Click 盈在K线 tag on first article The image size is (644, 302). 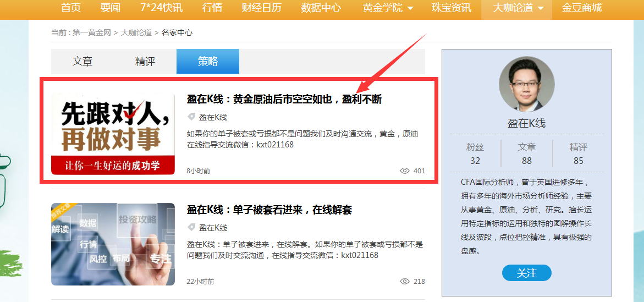click(213, 117)
